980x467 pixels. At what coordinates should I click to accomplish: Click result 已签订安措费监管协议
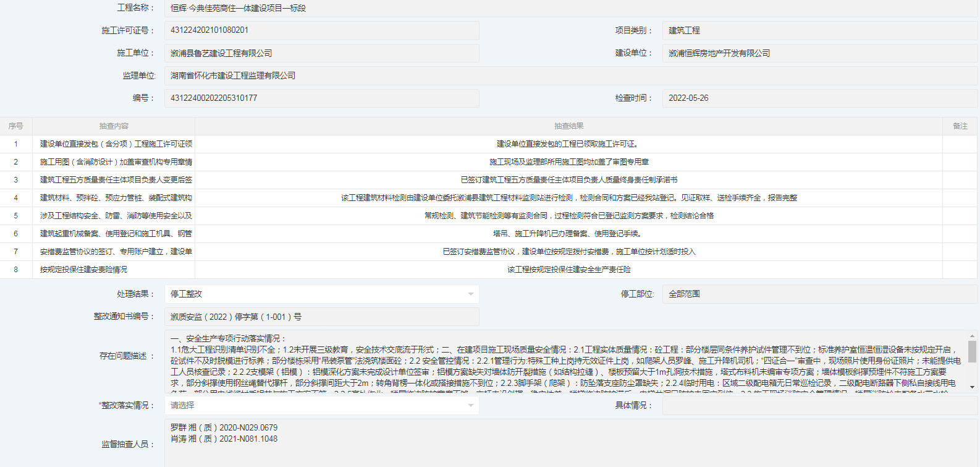569,252
